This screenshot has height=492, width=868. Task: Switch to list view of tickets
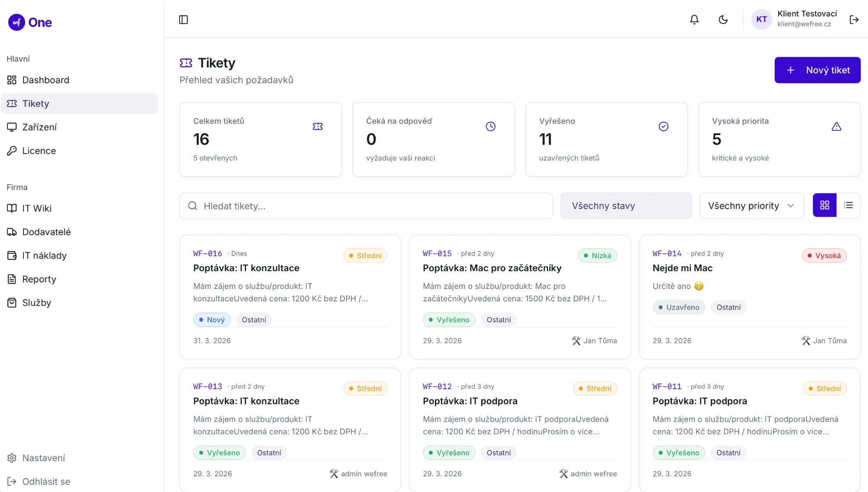tap(848, 205)
